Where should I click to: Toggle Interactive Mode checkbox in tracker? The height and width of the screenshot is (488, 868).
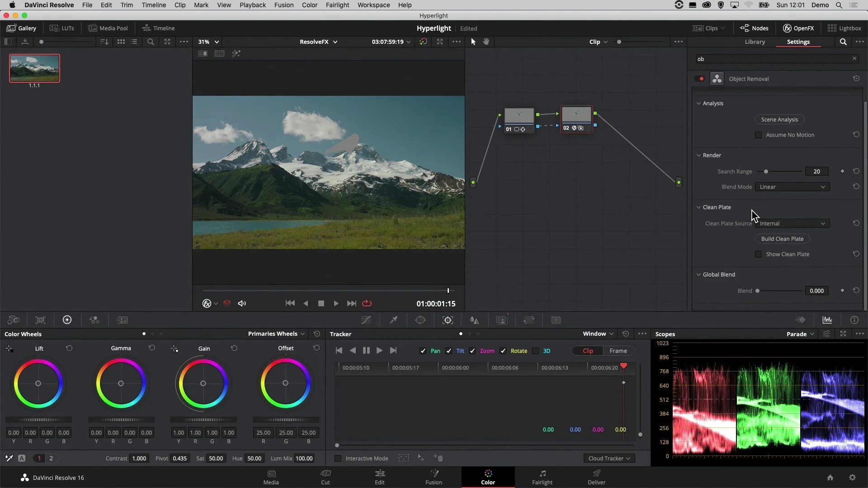point(336,458)
